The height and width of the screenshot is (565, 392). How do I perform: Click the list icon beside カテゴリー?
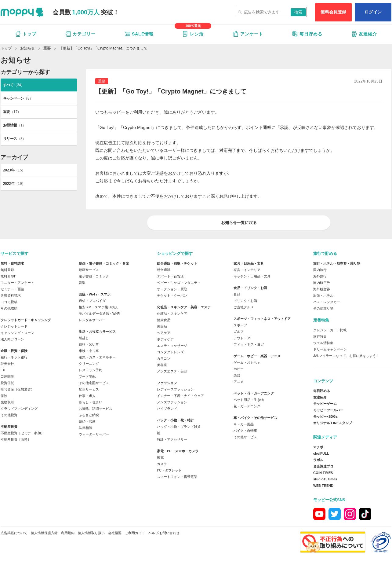(68, 34)
